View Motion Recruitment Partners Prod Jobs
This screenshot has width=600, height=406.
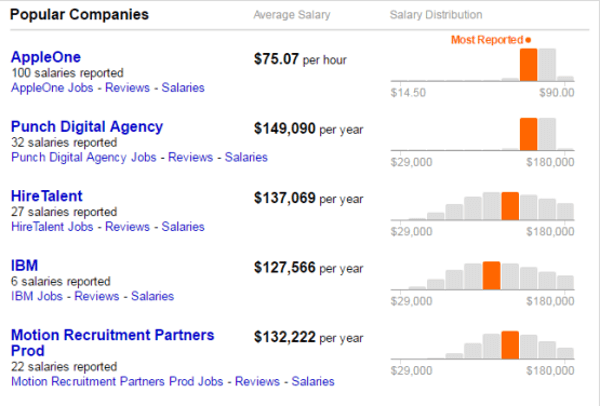click(118, 381)
